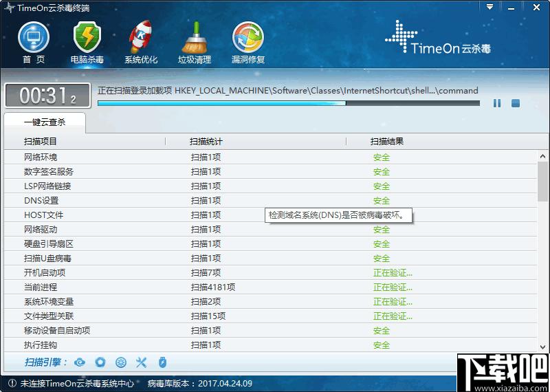550x392 pixels.
Task: Click the 病毒库版本 2017.04.24.09 text
Action: 200,383
